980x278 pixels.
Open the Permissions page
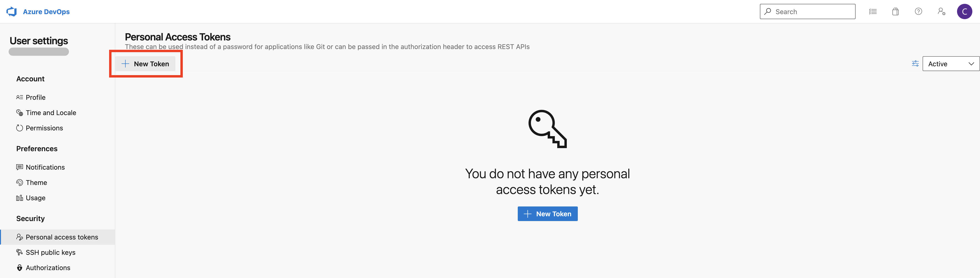click(44, 128)
